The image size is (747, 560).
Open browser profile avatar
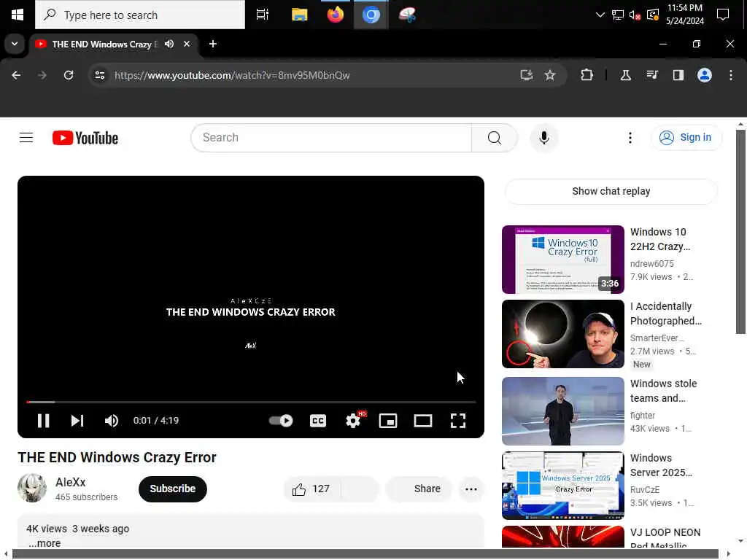pyautogui.click(x=705, y=75)
